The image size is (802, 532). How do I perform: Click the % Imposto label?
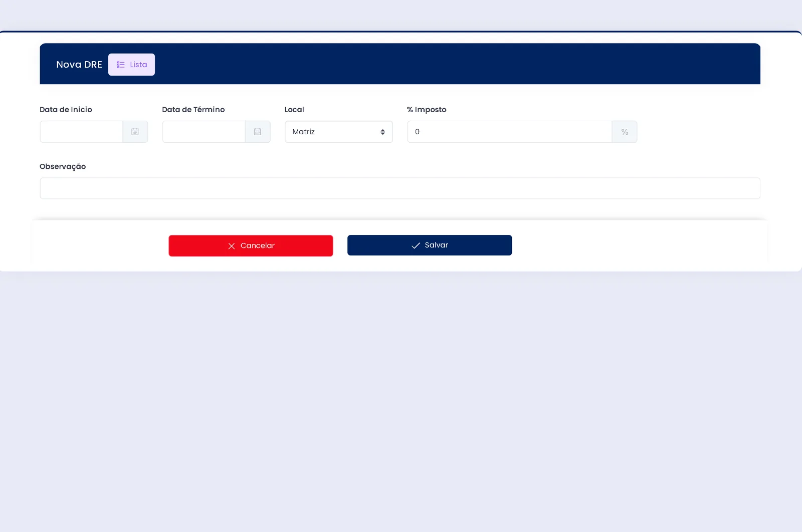point(427,110)
